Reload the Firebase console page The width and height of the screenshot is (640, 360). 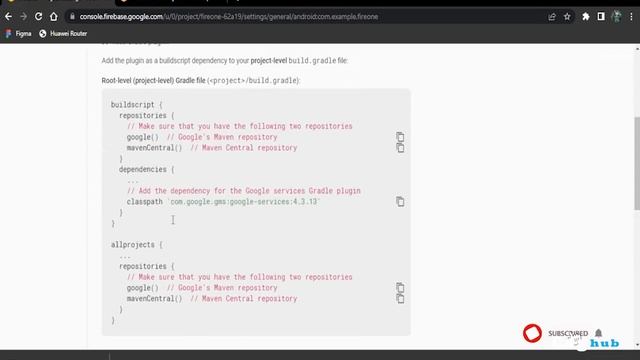(38, 17)
